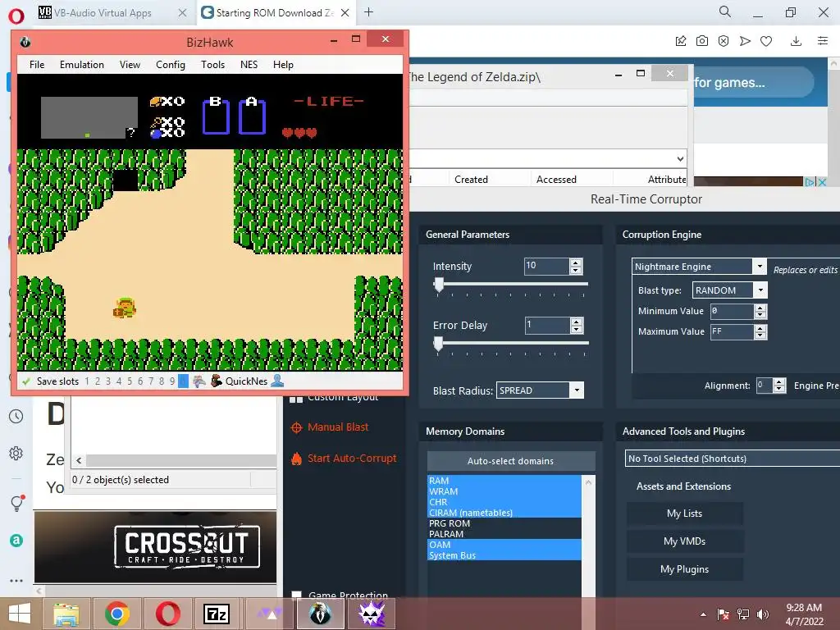Expand the No Tool Selected (Shortcuts) dropdown
The width and height of the screenshot is (840, 630).
click(733, 459)
